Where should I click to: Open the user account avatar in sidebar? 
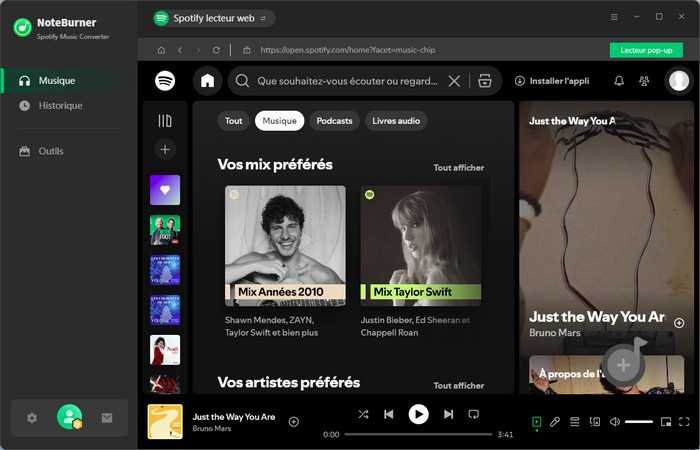point(70,417)
